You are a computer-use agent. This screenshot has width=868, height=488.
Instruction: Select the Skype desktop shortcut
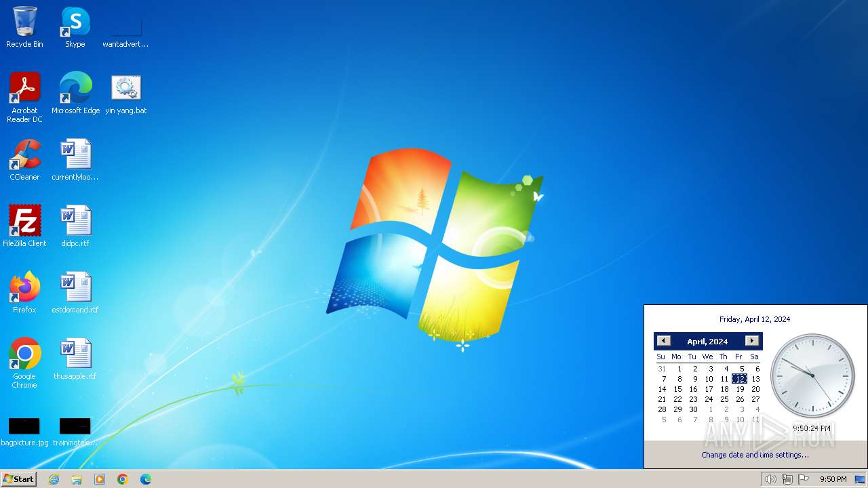tap(75, 27)
